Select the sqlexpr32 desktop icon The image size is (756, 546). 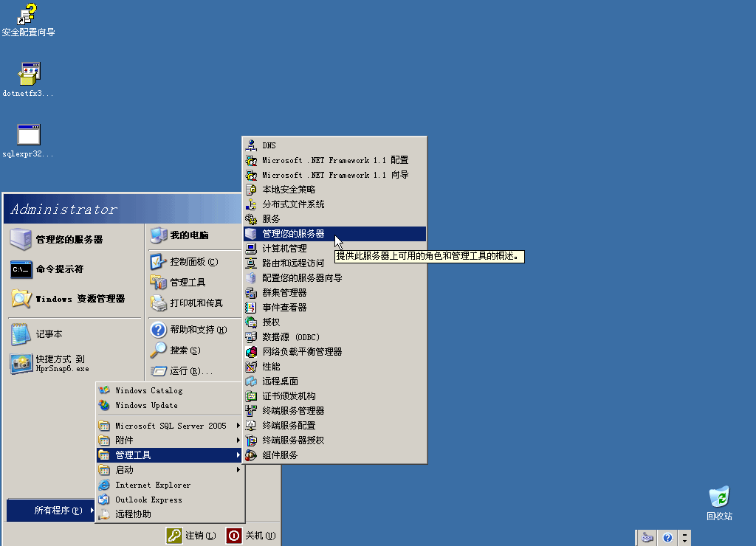coord(28,141)
